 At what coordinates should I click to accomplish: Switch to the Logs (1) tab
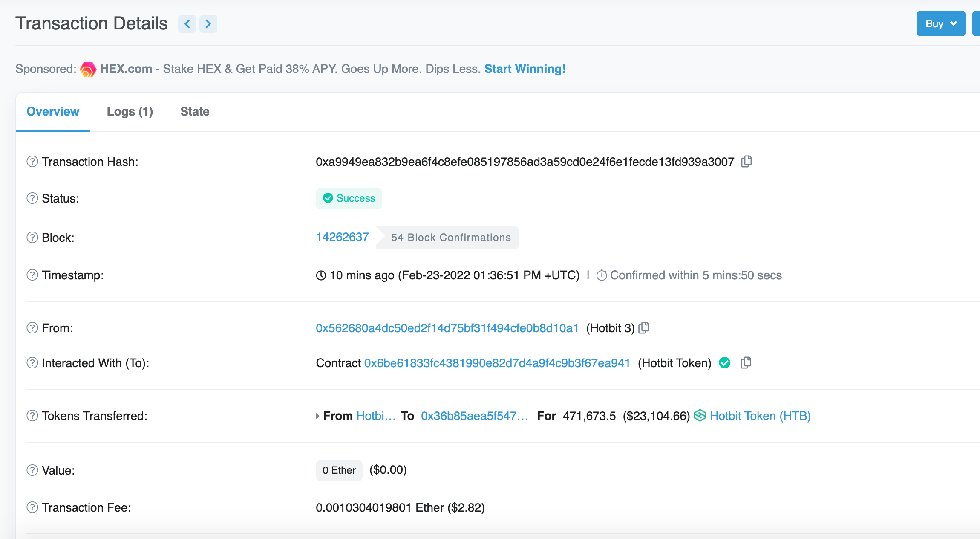point(130,112)
